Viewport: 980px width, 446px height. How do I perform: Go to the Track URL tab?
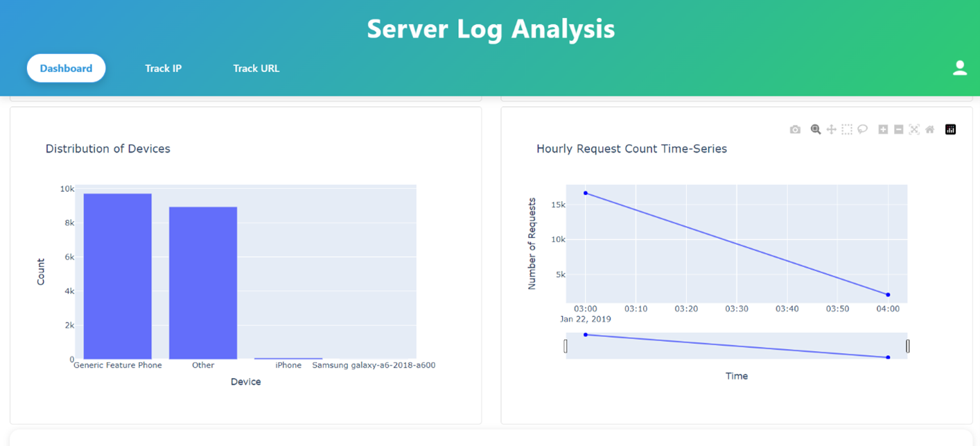(x=256, y=68)
